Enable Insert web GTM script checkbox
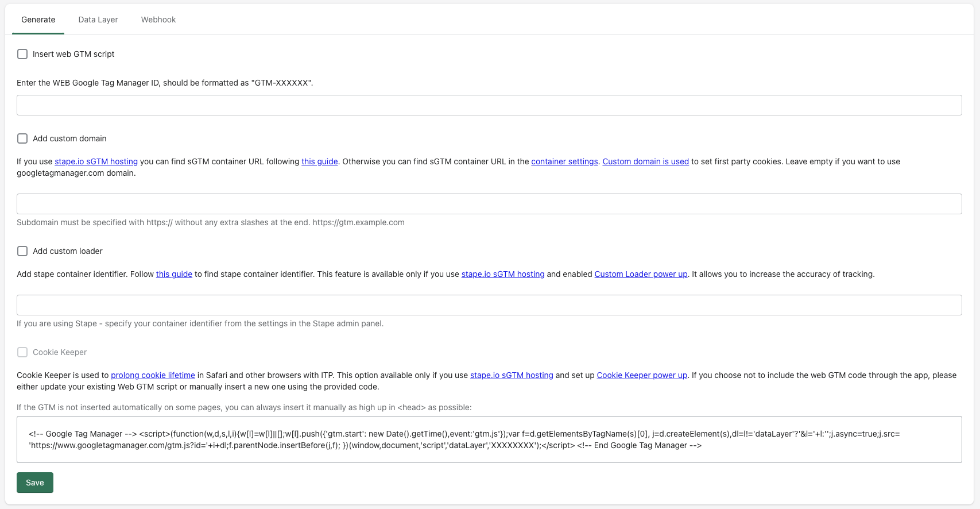Viewport: 980px width, 509px height. tap(22, 54)
